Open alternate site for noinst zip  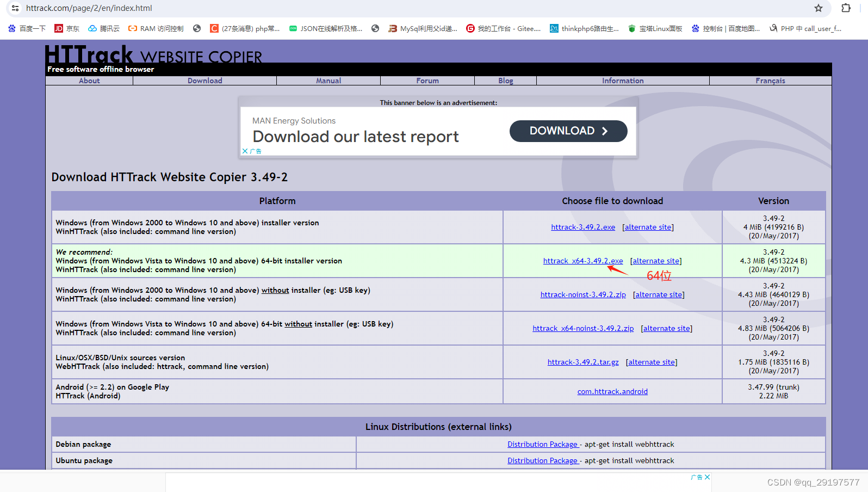pos(659,294)
